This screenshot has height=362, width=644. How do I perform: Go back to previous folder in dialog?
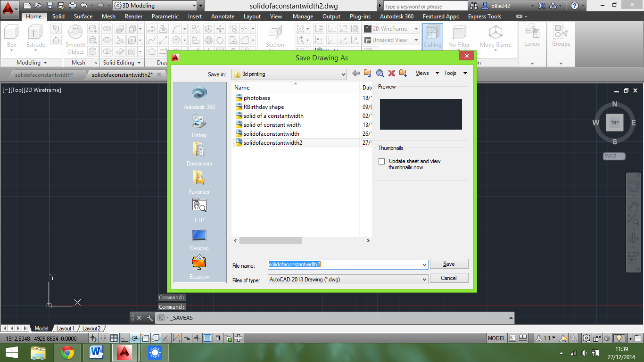[x=356, y=73]
